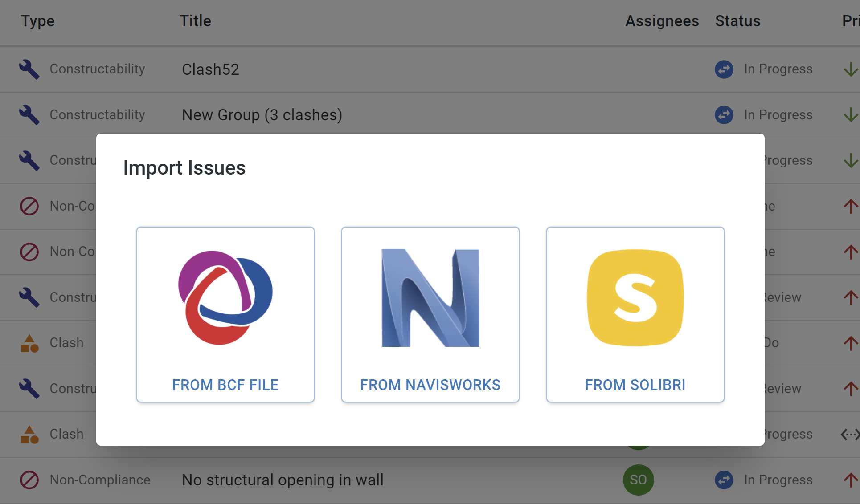
Task: Sort by the Assignees column header
Action: point(662,21)
